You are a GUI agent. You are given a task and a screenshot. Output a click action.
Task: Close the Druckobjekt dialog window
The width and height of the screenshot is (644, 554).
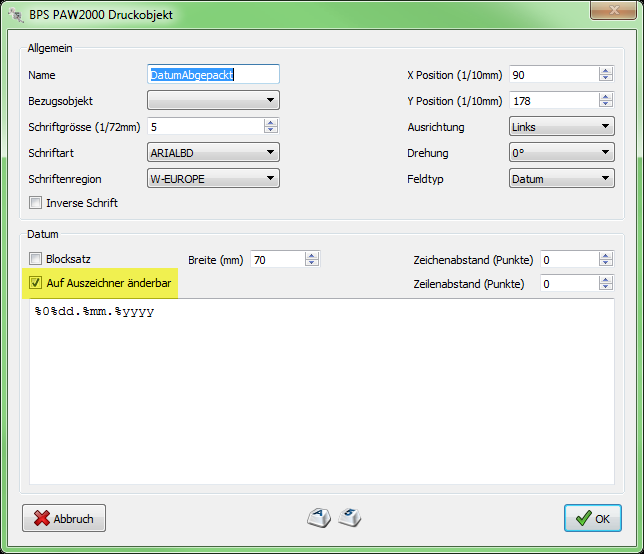pyautogui.click(x=610, y=12)
